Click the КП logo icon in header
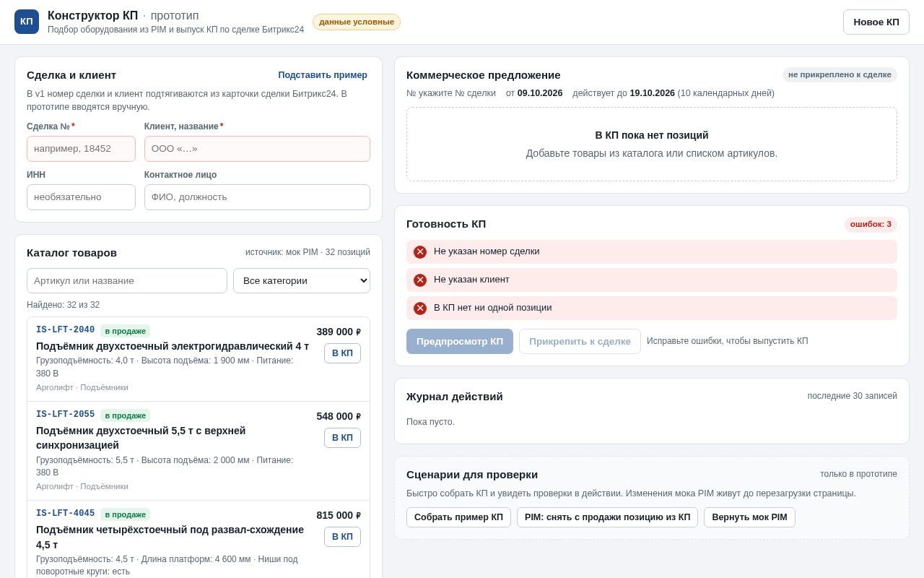This screenshot has width=924, height=578. tap(27, 22)
